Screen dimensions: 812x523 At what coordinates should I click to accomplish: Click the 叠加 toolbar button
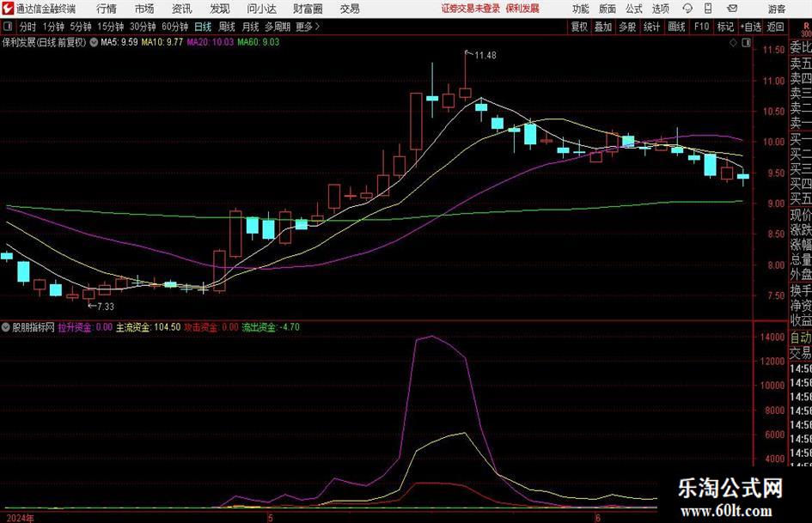[x=603, y=27]
